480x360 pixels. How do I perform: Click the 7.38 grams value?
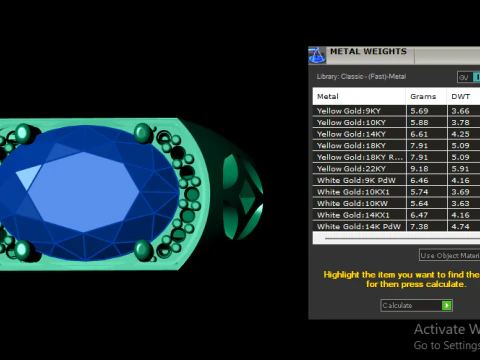click(419, 226)
